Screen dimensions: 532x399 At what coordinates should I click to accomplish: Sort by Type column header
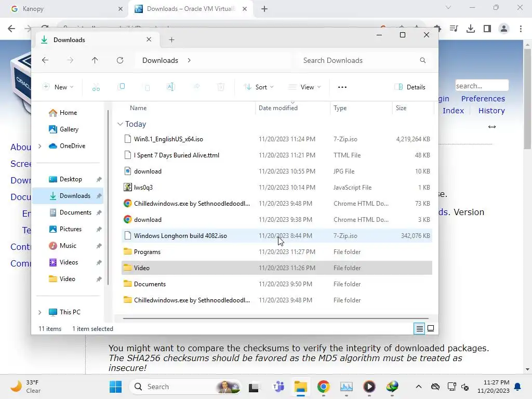[x=340, y=108]
